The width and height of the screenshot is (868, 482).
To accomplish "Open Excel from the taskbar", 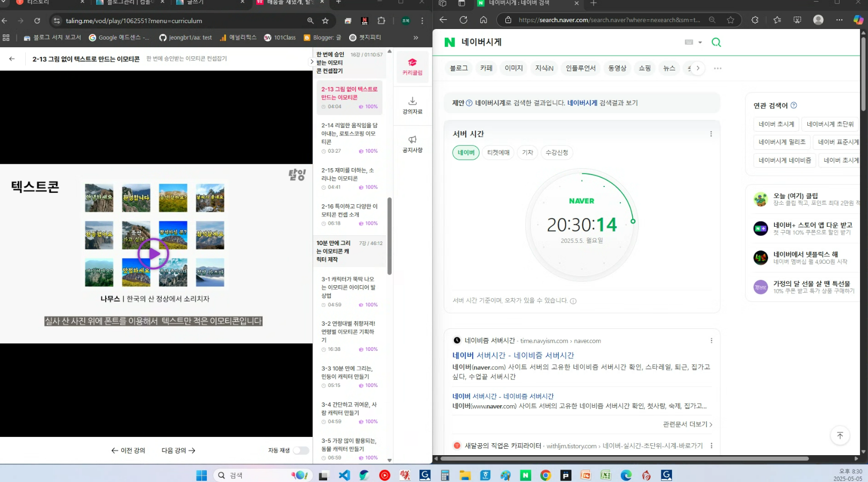I will [606, 475].
